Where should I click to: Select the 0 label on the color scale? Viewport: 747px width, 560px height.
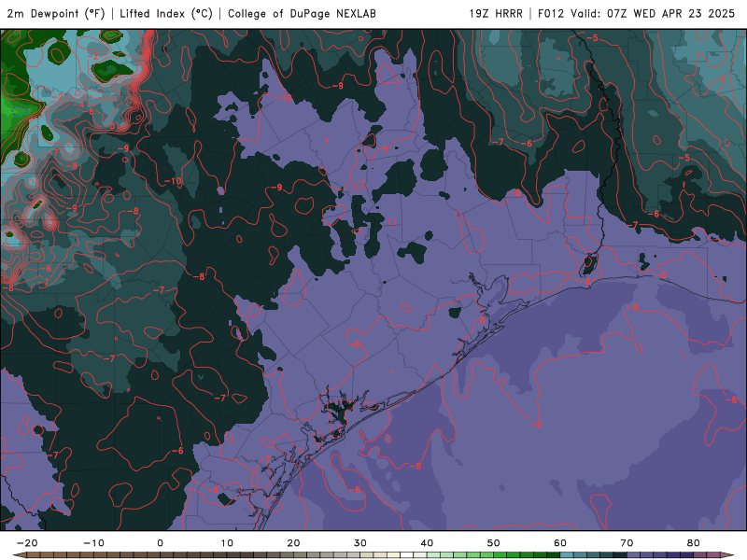[160, 543]
